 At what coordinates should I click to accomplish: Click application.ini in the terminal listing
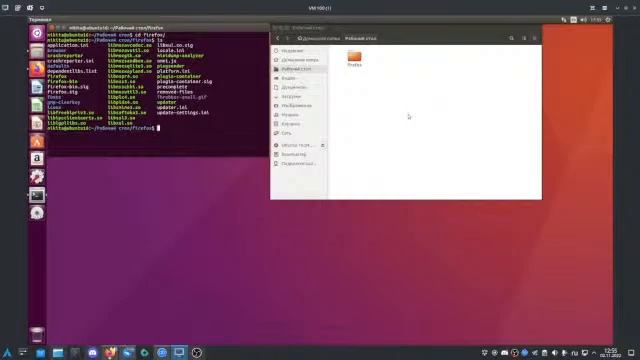click(68, 45)
